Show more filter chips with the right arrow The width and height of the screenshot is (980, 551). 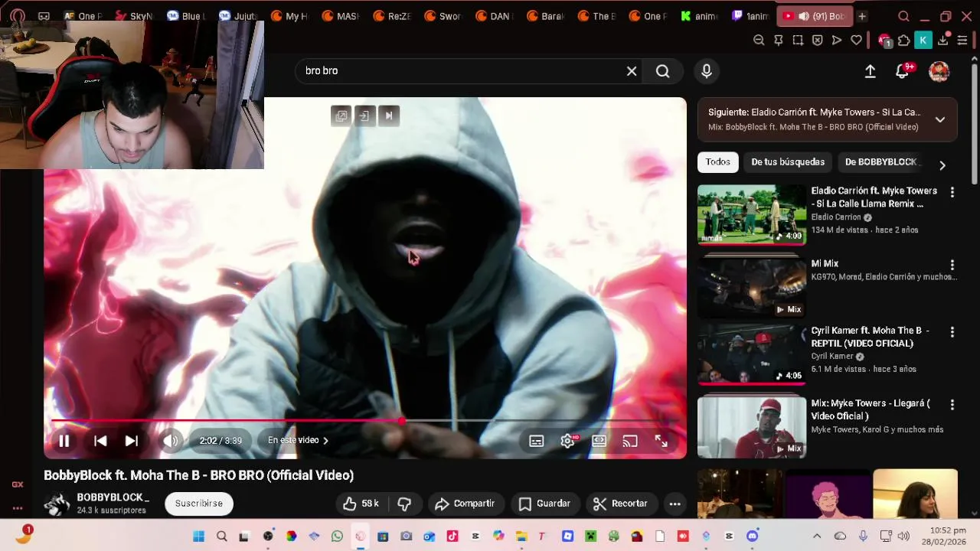[942, 165]
